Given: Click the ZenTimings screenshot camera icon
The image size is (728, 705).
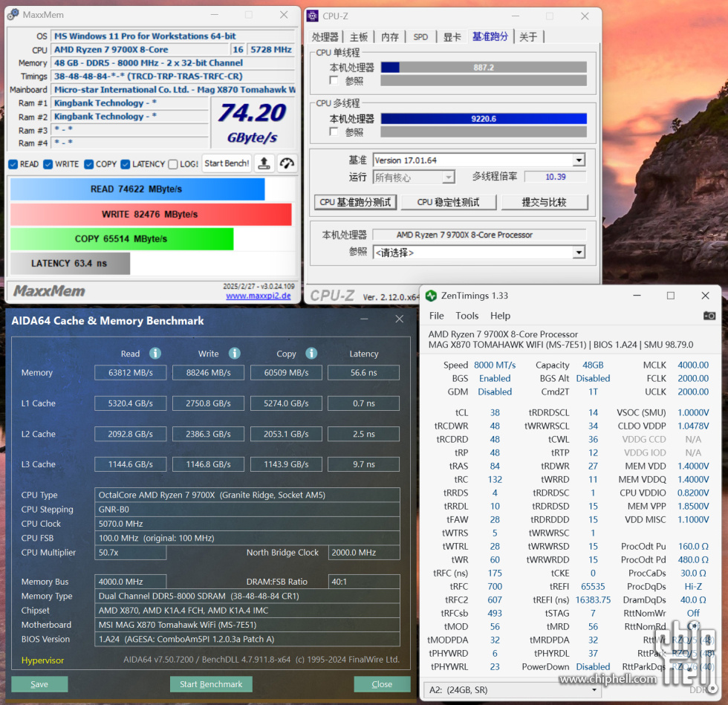Looking at the screenshot, I should click(x=709, y=316).
